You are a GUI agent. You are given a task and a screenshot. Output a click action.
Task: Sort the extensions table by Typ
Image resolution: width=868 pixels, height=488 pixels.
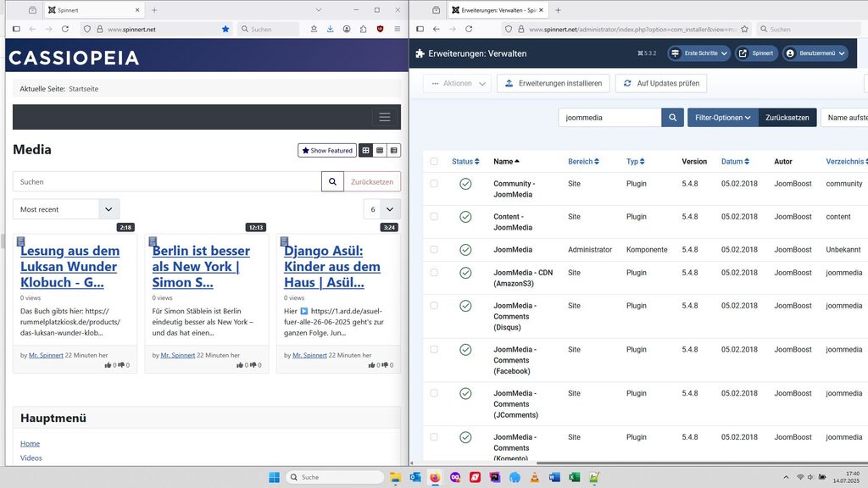click(x=636, y=162)
